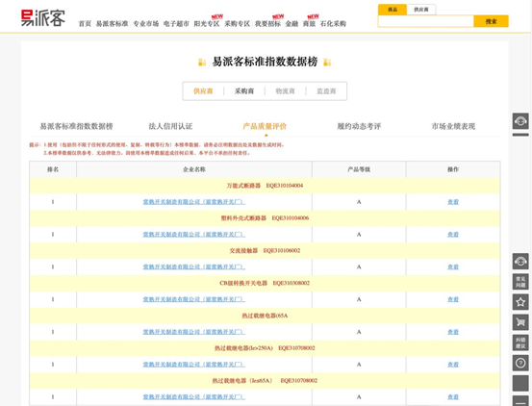Open company link under 热过载继电器(Ie>250A)
The height and width of the screenshot is (406, 532).
click(194, 365)
